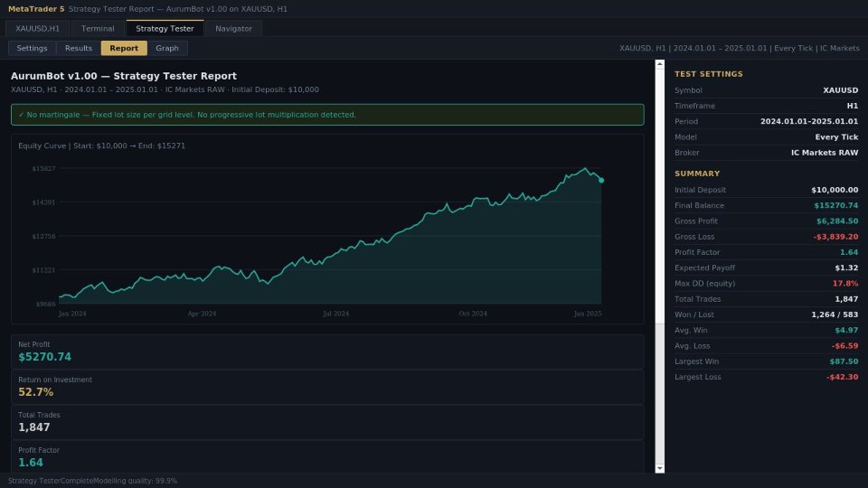Select the Report sub-tab
Viewport: 868px width, 488px height.
[x=124, y=48]
